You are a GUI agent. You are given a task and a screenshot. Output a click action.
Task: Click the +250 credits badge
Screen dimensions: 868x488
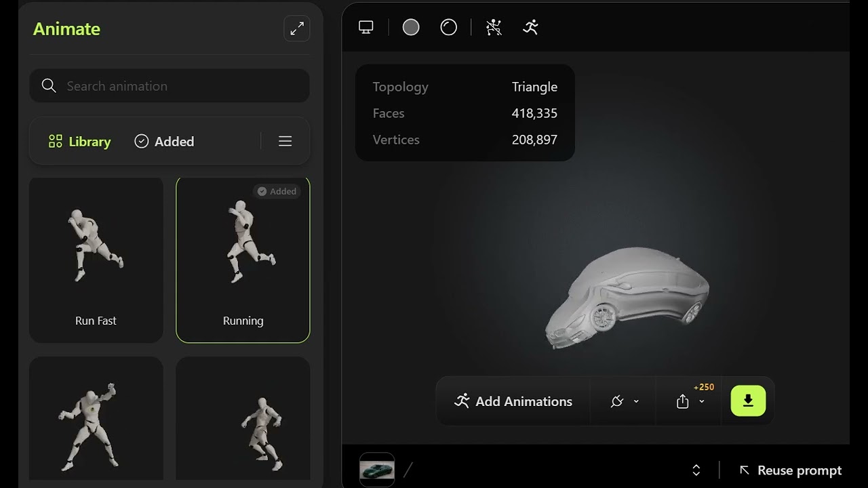click(x=704, y=387)
